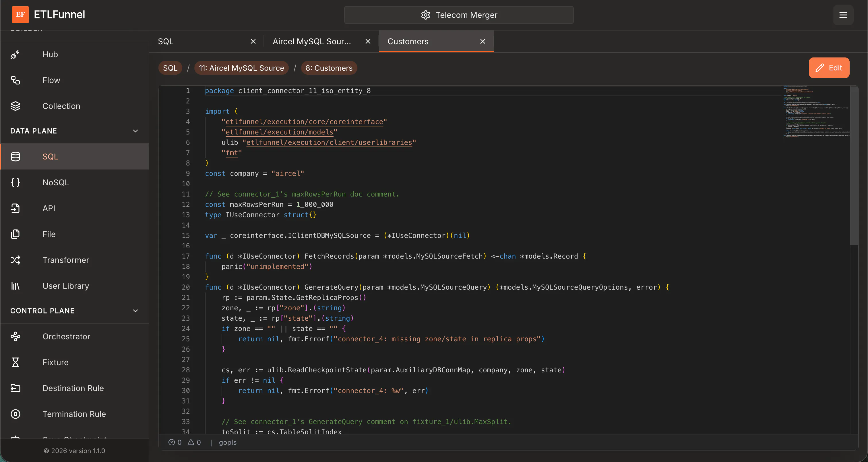Click the Collection layers icon
This screenshot has width=868, height=462.
click(15, 106)
